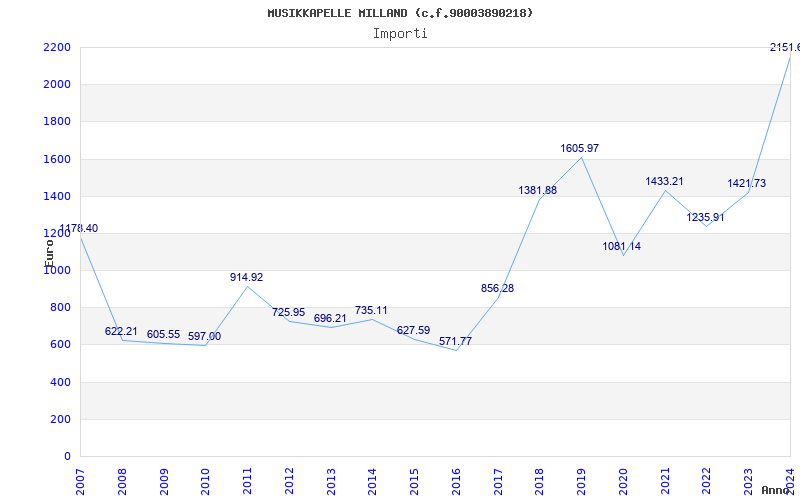Image resolution: width=800 pixels, height=500 pixels.
Task: Select the 605.55 data label
Action: point(163,335)
